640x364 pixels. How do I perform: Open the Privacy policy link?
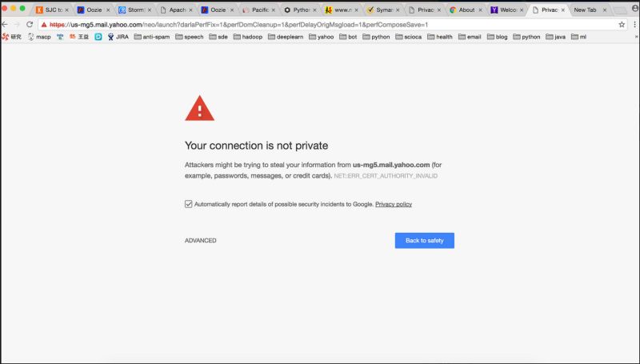click(394, 204)
